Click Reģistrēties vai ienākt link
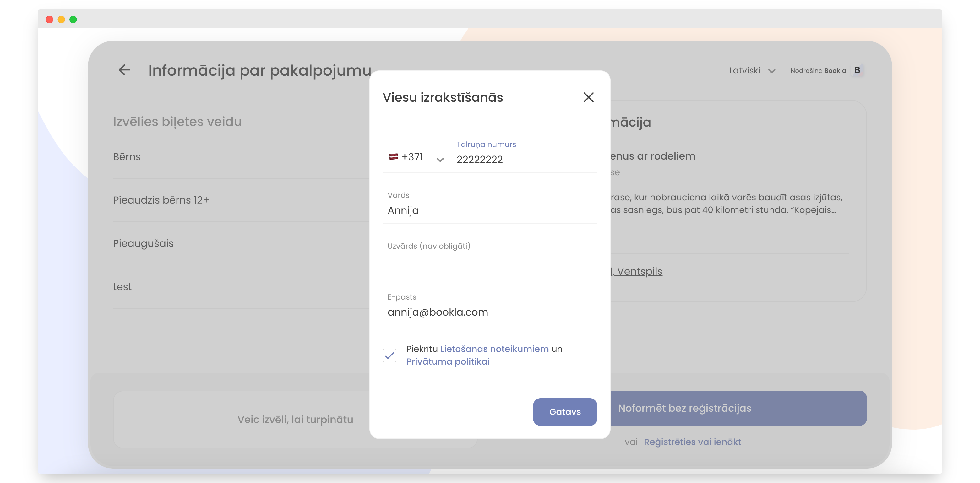This screenshot has height=483, width=980. (x=692, y=442)
